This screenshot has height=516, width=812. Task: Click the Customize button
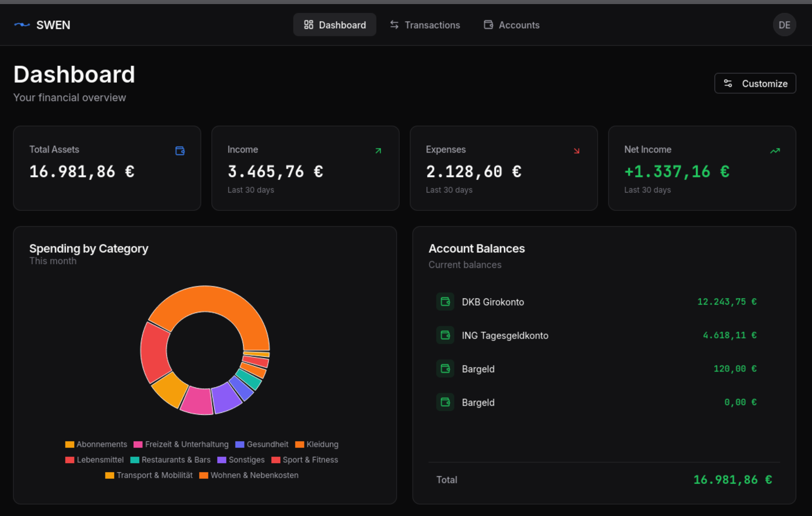click(x=755, y=83)
